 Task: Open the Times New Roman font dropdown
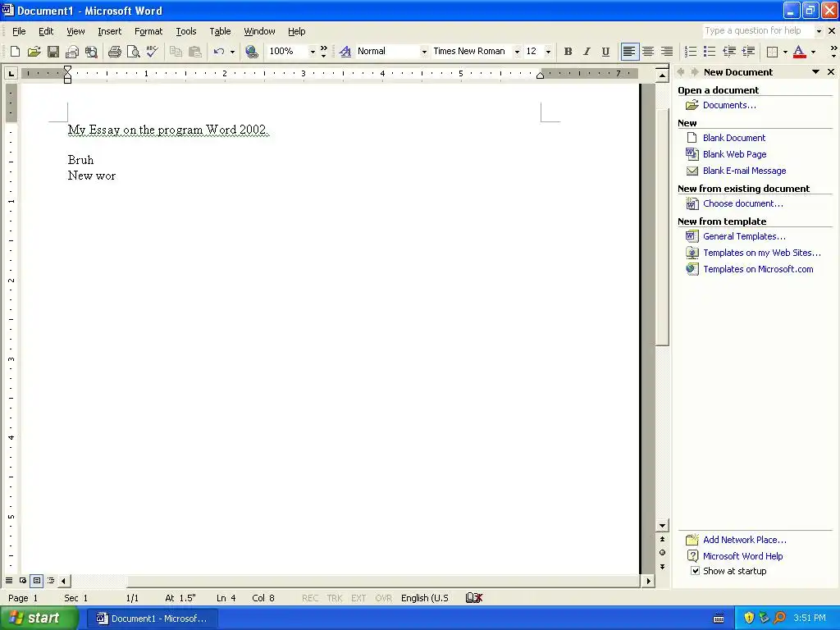(x=517, y=52)
